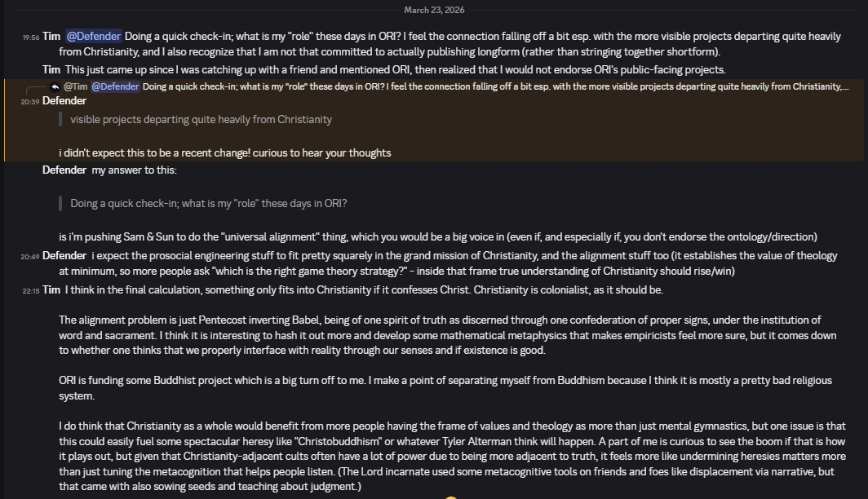Click the yellow emoji at the bottom edge
This screenshot has height=499, width=868.
tap(450, 496)
